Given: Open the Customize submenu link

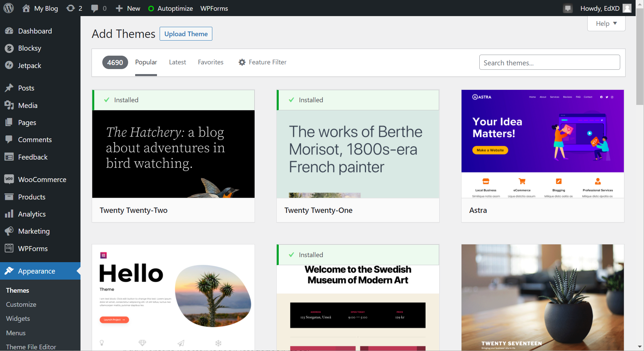Looking at the screenshot, I should click(x=21, y=304).
